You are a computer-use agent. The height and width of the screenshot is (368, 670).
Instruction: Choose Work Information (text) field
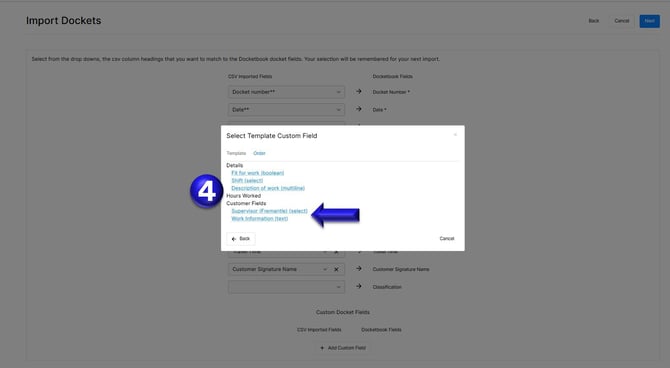259,218
